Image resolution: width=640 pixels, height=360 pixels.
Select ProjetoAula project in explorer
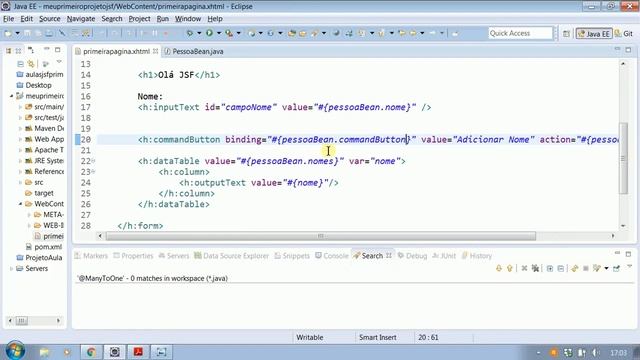[x=39, y=258]
